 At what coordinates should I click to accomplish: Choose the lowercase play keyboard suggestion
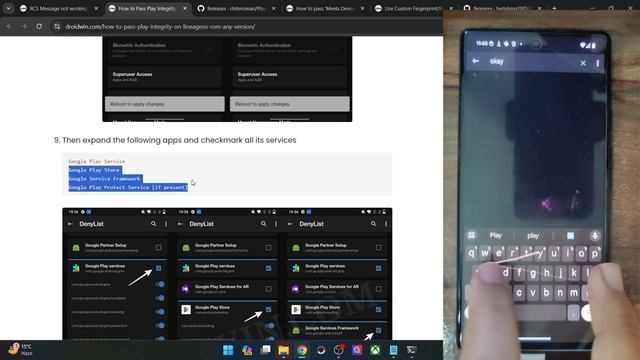tap(533, 236)
